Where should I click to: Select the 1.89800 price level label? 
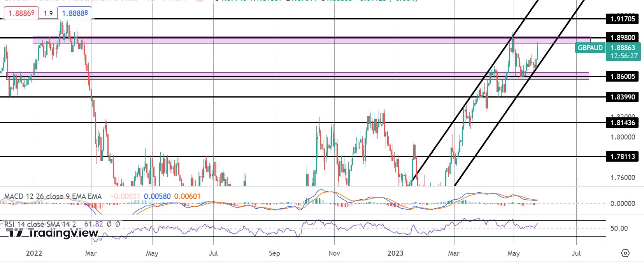623,38
